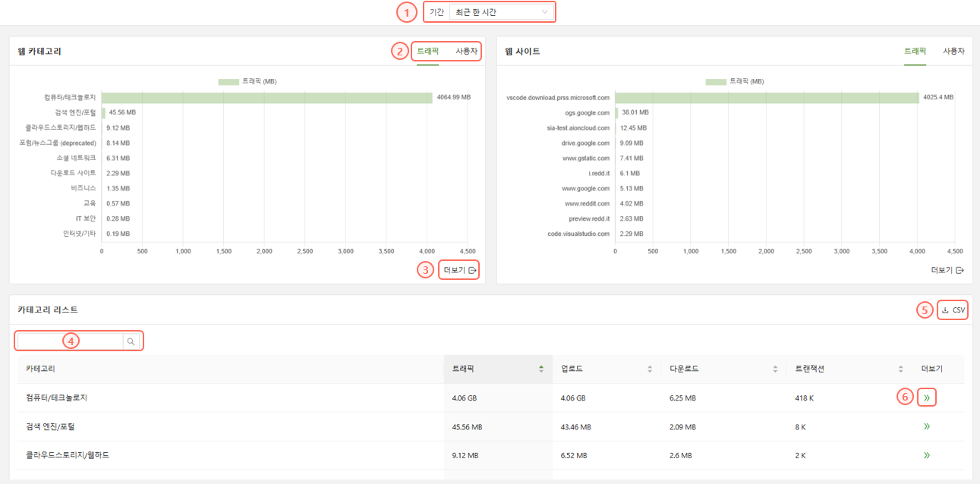The image size is (980, 484).
Task: Open details arrow for 클라우드스토리지/웹하드 row
Action: [x=927, y=455]
